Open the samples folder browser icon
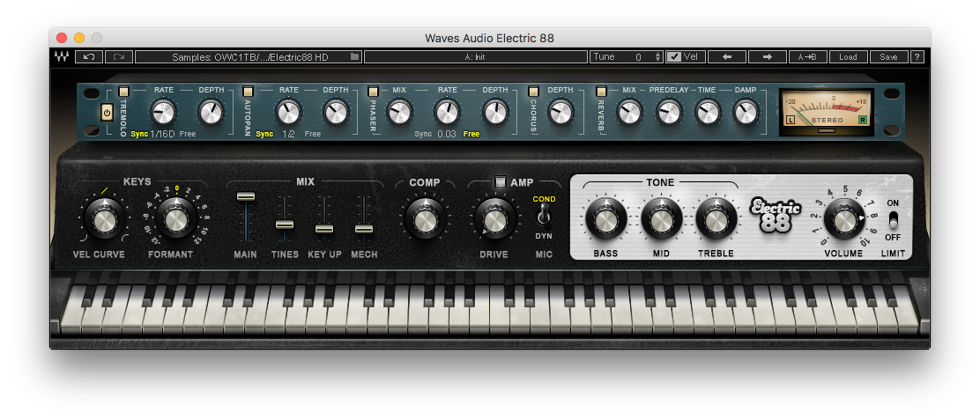The width and height of the screenshot is (980, 420). [355, 56]
